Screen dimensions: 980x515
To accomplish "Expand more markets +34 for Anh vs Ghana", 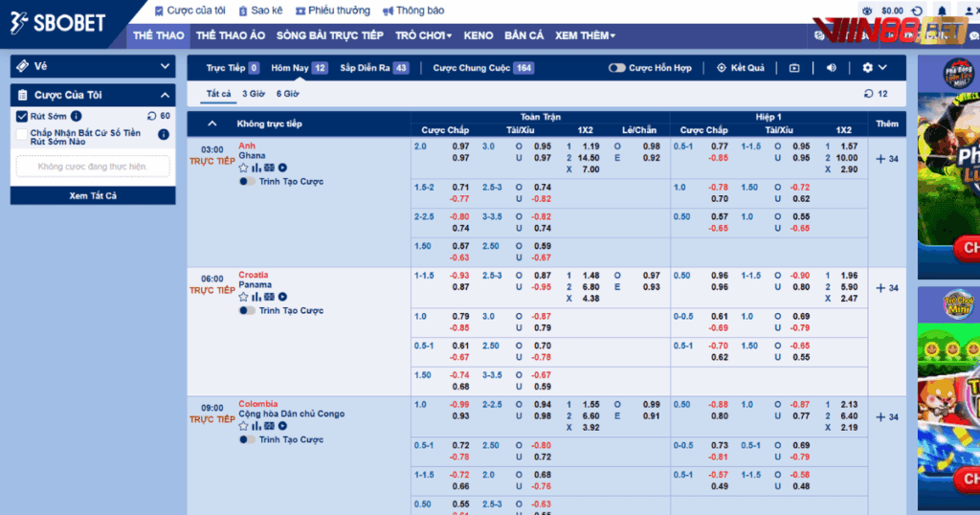I will tap(887, 159).
